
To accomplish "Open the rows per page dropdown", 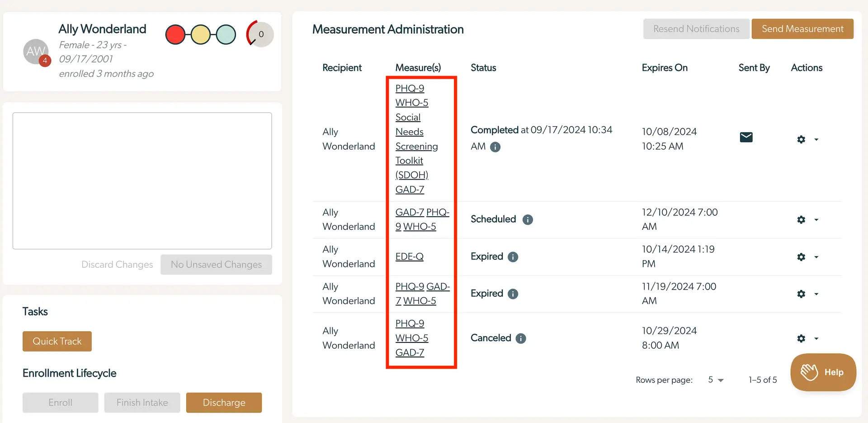I will (716, 380).
